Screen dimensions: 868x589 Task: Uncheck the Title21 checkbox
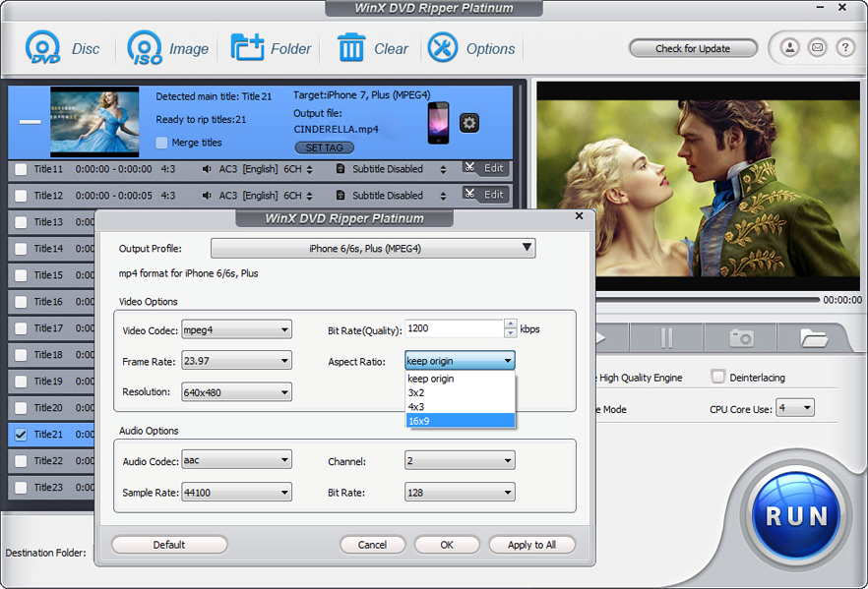tap(21, 435)
